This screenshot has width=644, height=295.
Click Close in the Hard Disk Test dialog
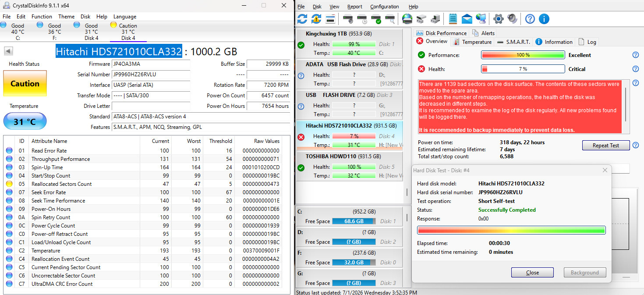click(532, 273)
